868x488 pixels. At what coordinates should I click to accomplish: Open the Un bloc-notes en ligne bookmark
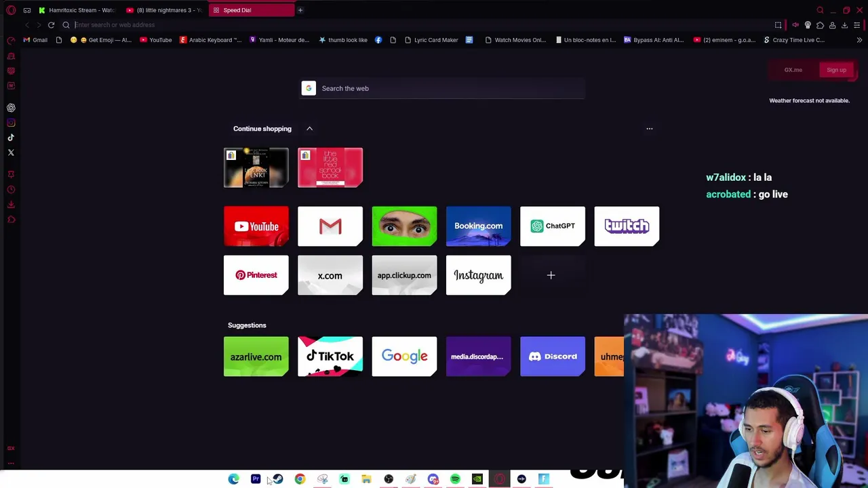point(585,40)
